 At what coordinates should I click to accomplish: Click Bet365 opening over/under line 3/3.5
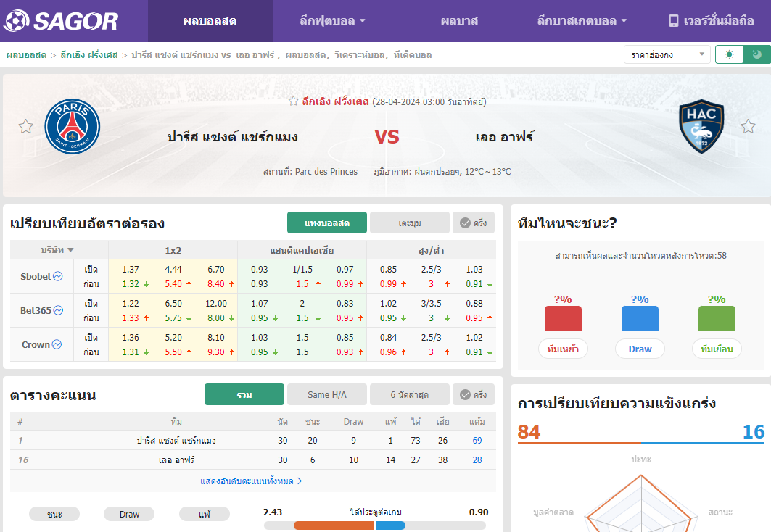click(432, 304)
